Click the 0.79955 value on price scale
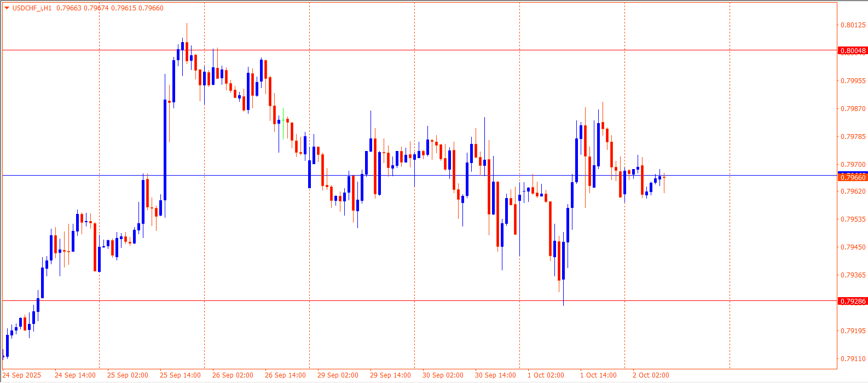This screenshot has width=868, height=383. (853, 81)
